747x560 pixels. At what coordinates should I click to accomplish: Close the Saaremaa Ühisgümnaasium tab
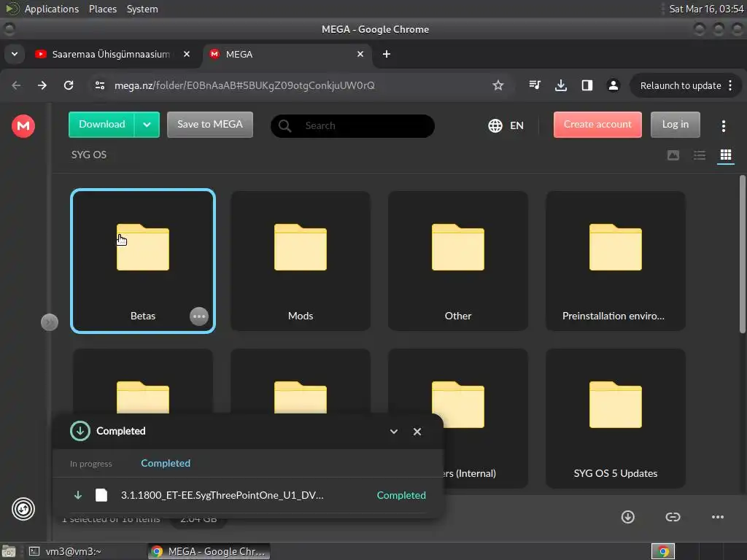pyautogui.click(x=187, y=54)
